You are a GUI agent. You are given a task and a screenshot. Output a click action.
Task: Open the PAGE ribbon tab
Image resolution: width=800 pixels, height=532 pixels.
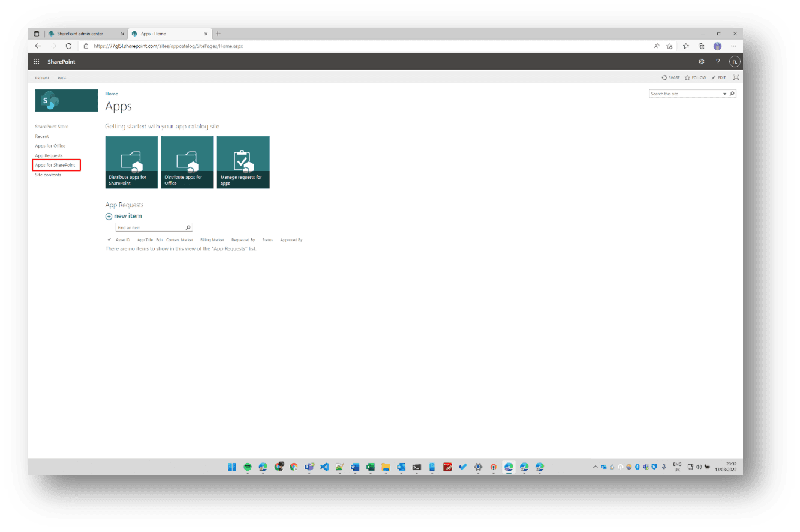pyautogui.click(x=62, y=78)
